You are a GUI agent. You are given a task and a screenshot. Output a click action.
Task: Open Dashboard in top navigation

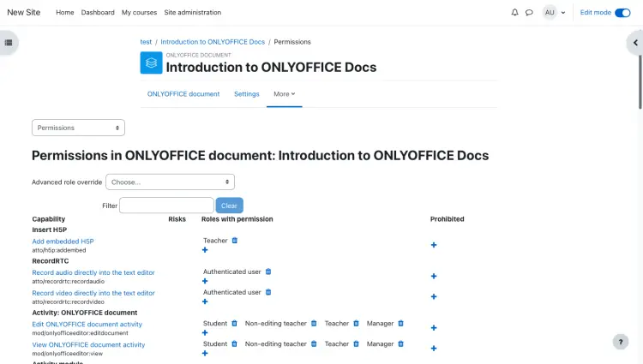(x=98, y=12)
